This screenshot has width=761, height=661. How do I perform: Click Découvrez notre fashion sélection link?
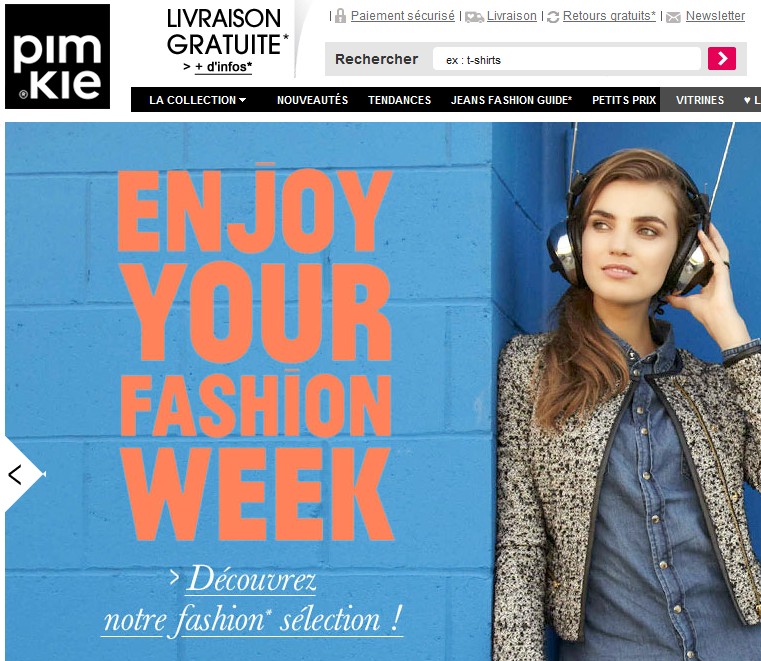click(x=252, y=601)
